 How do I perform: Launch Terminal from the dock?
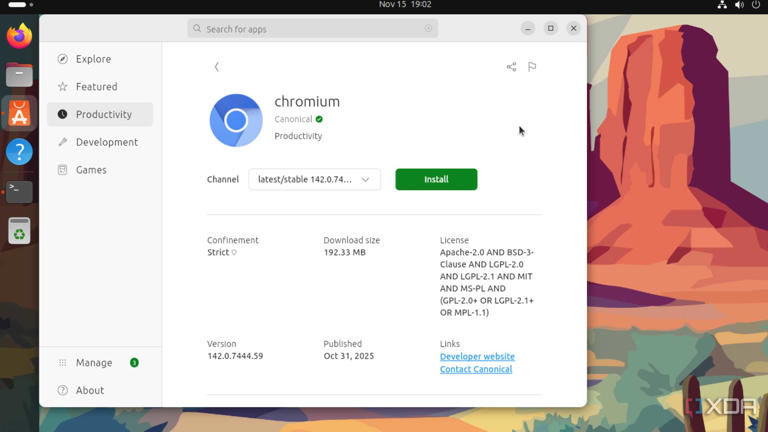(x=19, y=192)
